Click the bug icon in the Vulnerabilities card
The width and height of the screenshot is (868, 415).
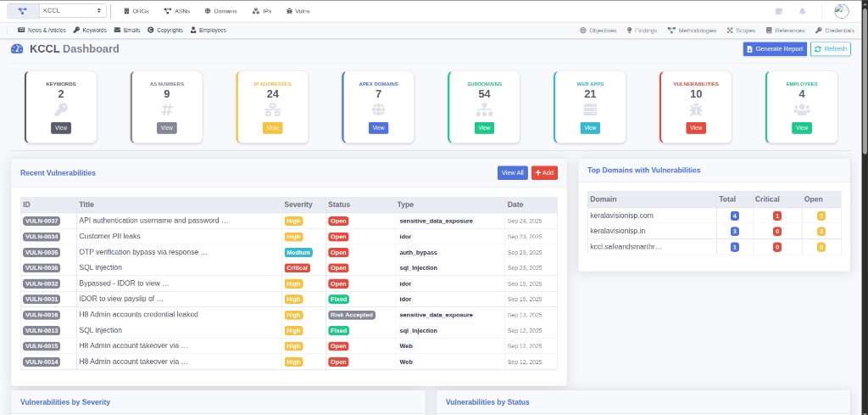coord(696,109)
